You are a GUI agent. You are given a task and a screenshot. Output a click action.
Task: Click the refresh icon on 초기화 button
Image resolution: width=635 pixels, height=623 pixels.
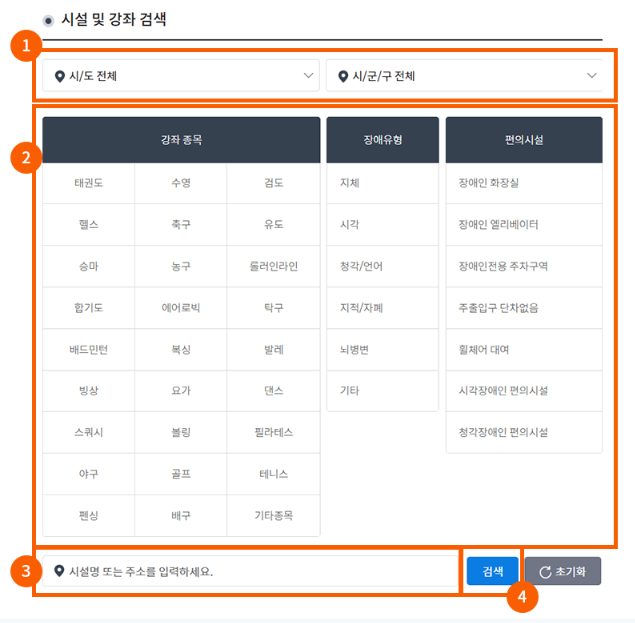tap(545, 572)
